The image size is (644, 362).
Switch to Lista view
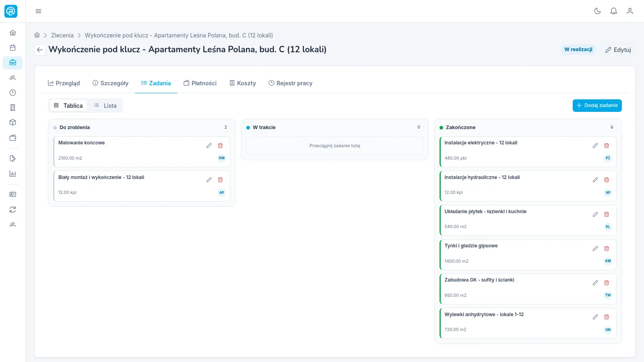point(105,105)
